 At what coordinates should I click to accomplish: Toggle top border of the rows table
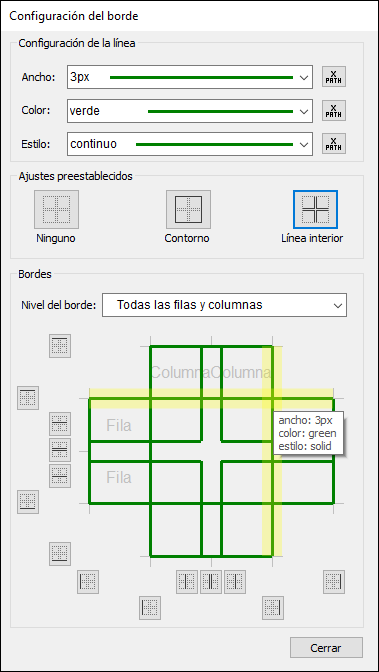pos(28,398)
